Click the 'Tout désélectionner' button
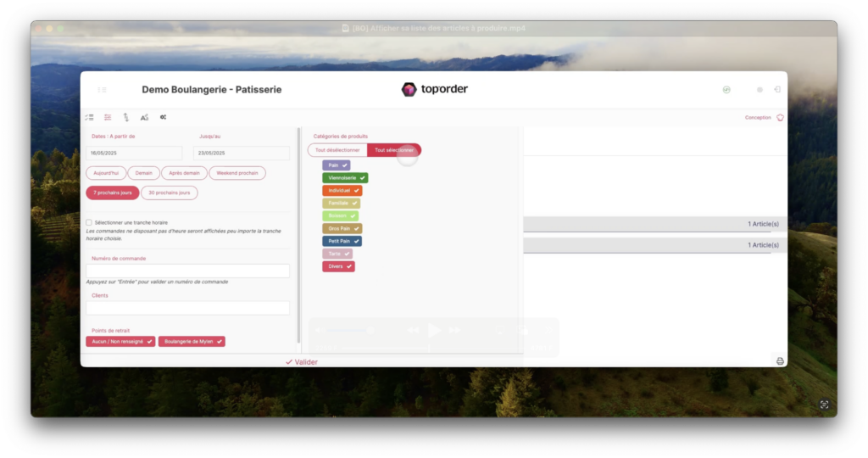868x458 pixels. (x=337, y=150)
